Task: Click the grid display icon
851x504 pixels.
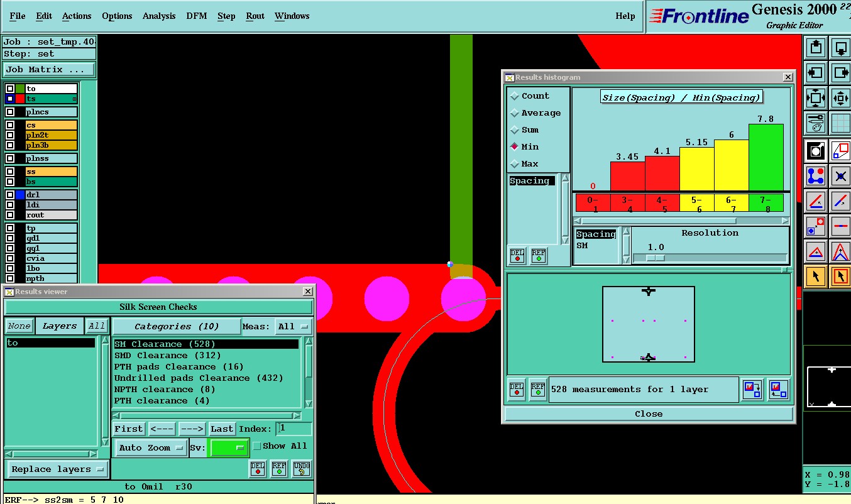Action: point(841,123)
